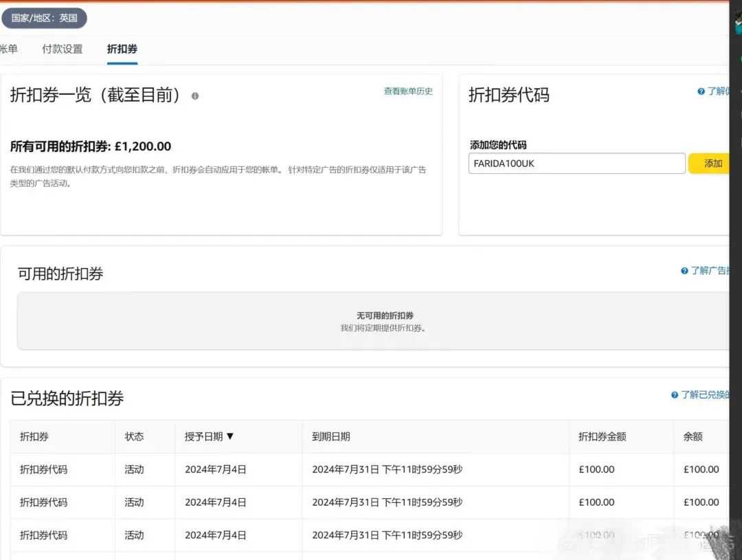Open the 了解已兑换的 link in redeemed section

704,395
